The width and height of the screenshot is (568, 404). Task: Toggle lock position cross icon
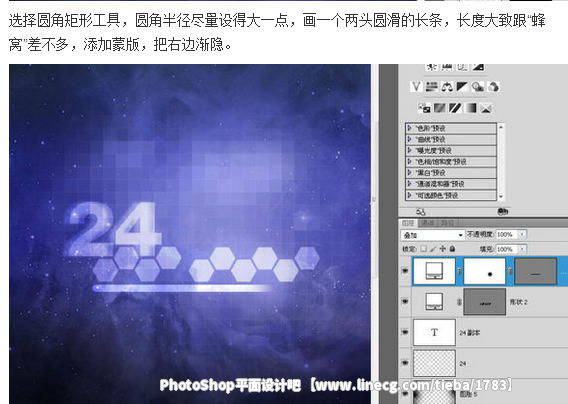click(x=443, y=249)
